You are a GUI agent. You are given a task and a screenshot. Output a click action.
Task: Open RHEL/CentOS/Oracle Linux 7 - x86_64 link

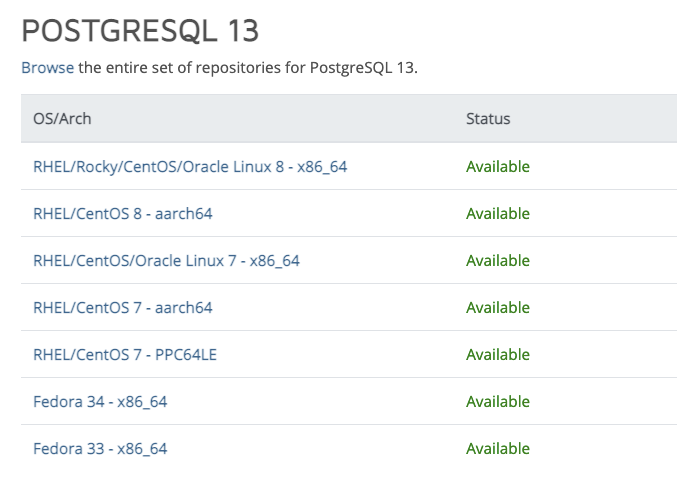tap(166, 261)
